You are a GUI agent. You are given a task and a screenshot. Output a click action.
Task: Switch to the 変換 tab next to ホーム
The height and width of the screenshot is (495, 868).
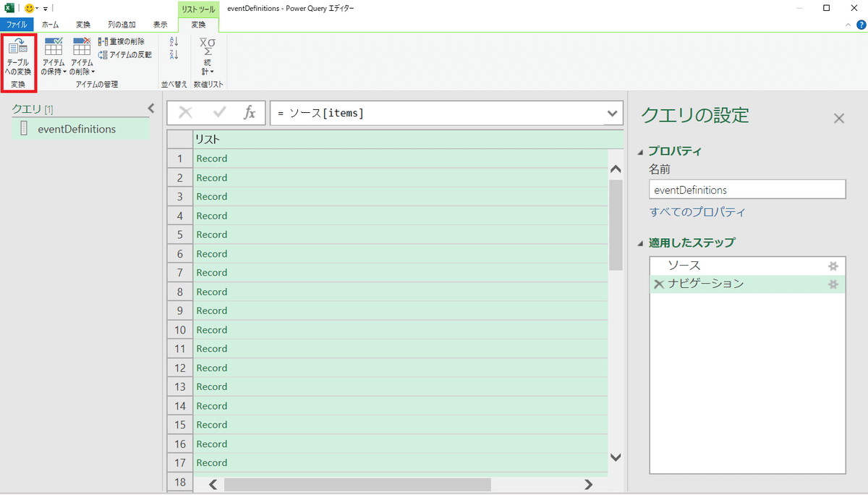coord(83,25)
